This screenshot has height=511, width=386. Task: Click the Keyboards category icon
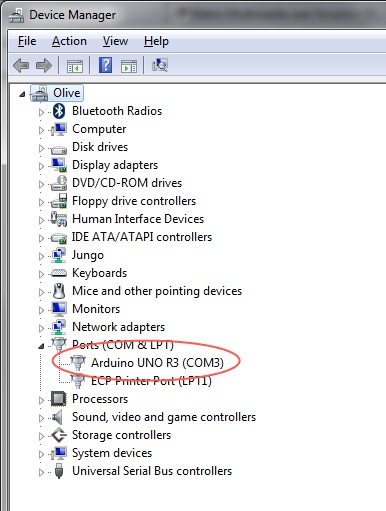[x=59, y=273]
